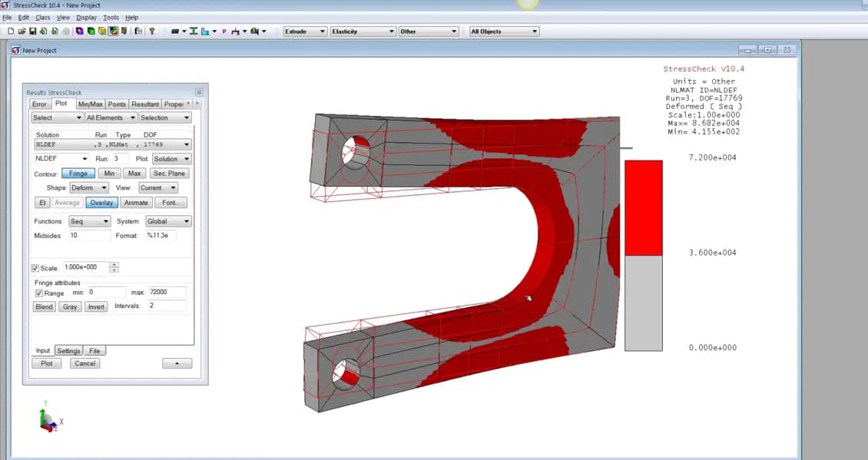Click the Plot button
Screen dimensions: 868x460
(x=46, y=363)
